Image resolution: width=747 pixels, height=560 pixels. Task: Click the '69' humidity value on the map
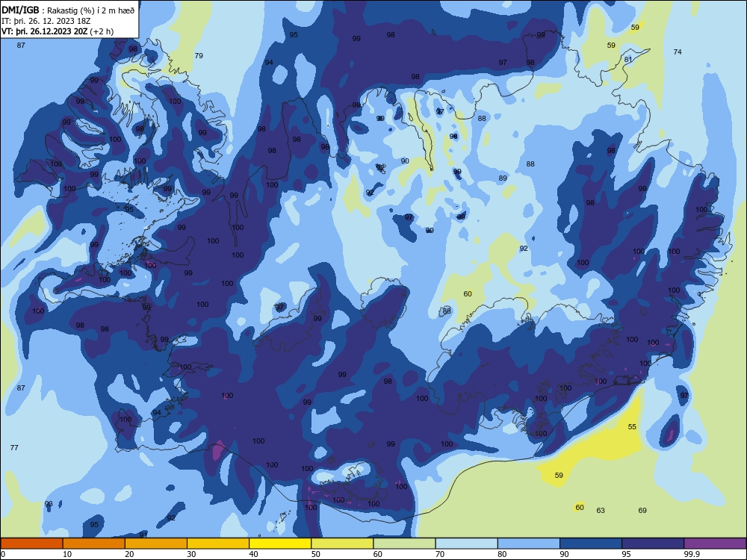pos(642,511)
